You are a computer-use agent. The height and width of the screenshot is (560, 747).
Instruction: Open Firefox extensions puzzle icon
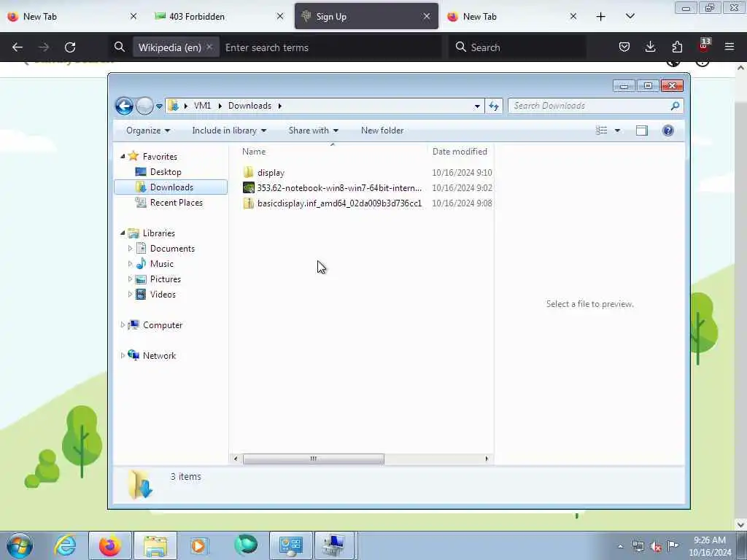[677, 47]
